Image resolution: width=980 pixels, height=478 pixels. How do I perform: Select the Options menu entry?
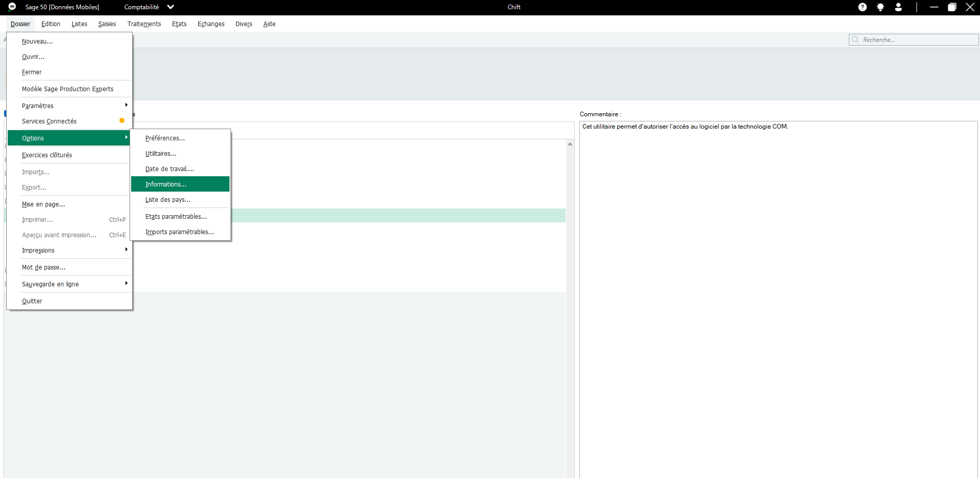coord(70,138)
